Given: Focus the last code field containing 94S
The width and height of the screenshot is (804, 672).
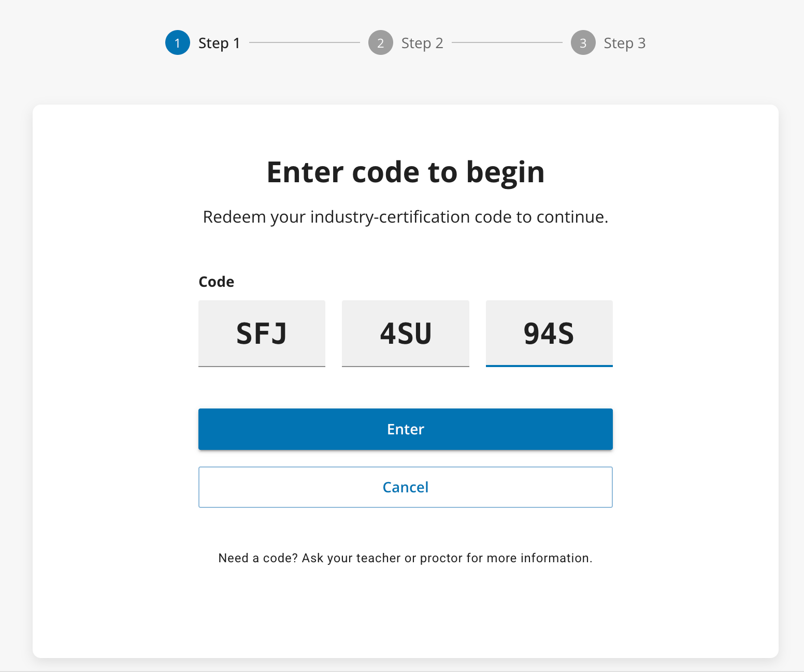Looking at the screenshot, I should point(549,333).
